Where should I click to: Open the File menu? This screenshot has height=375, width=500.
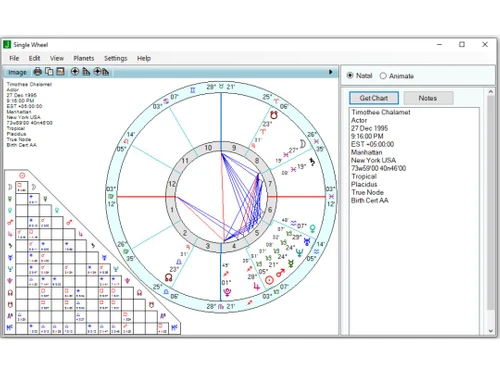click(x=14, y=58)
